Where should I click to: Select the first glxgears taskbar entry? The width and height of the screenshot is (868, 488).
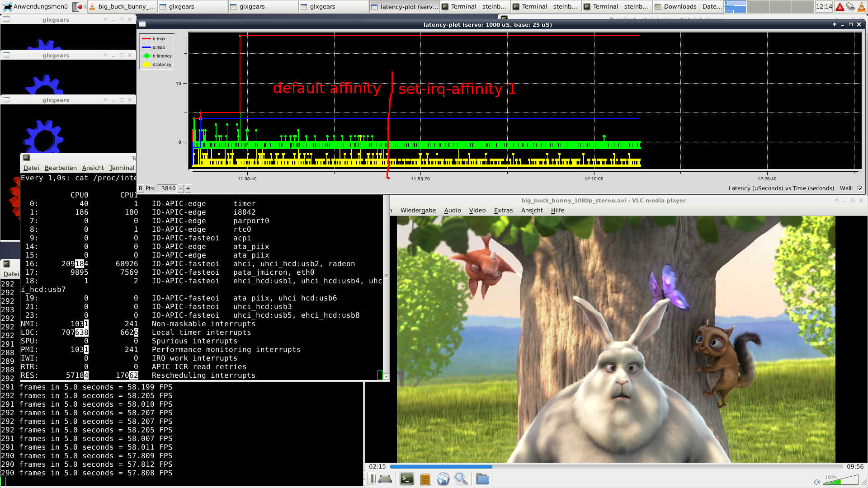click(x=193, y=6)
